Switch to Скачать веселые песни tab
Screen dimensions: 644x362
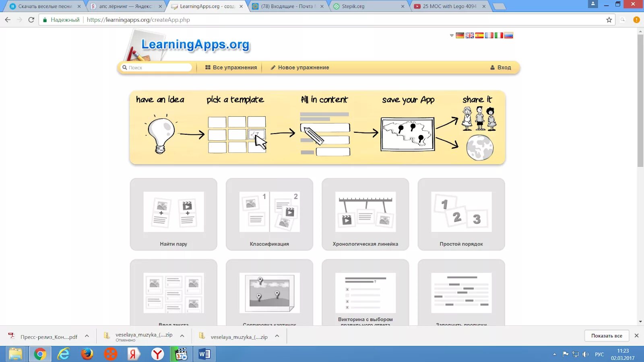[45, 6]
